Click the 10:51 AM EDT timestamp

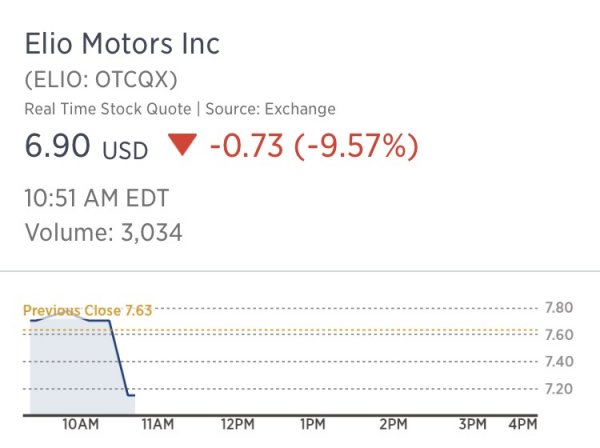[97, 198]
